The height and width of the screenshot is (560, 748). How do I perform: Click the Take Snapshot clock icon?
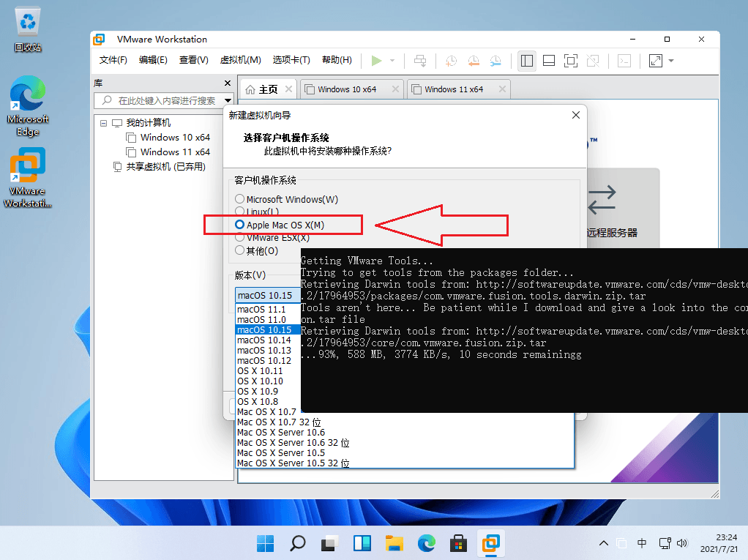(451, 61)
